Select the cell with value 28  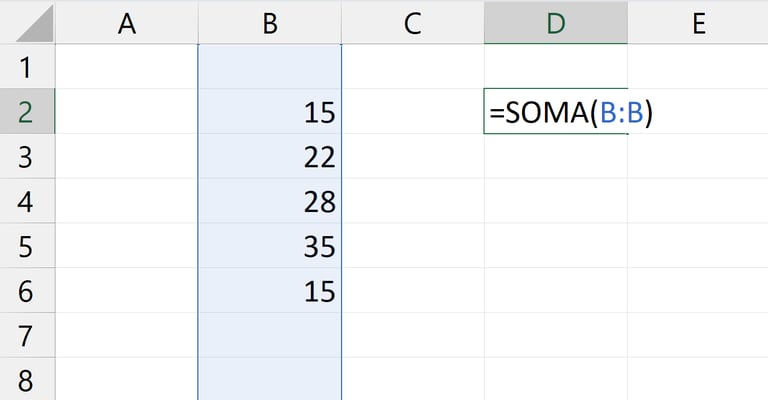click(269, 201)
